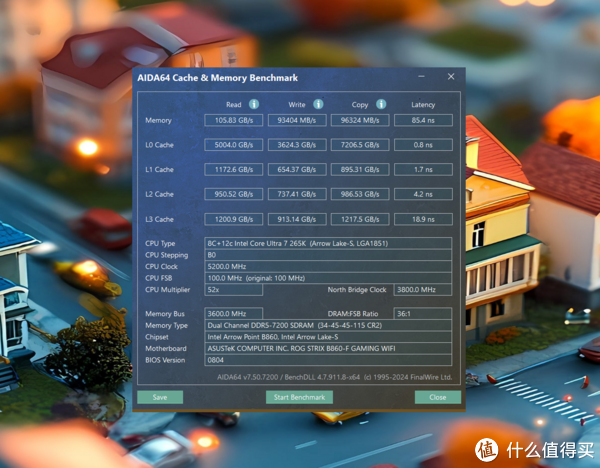Select the L0 Cache Read result box

click(x=233, y=145)
